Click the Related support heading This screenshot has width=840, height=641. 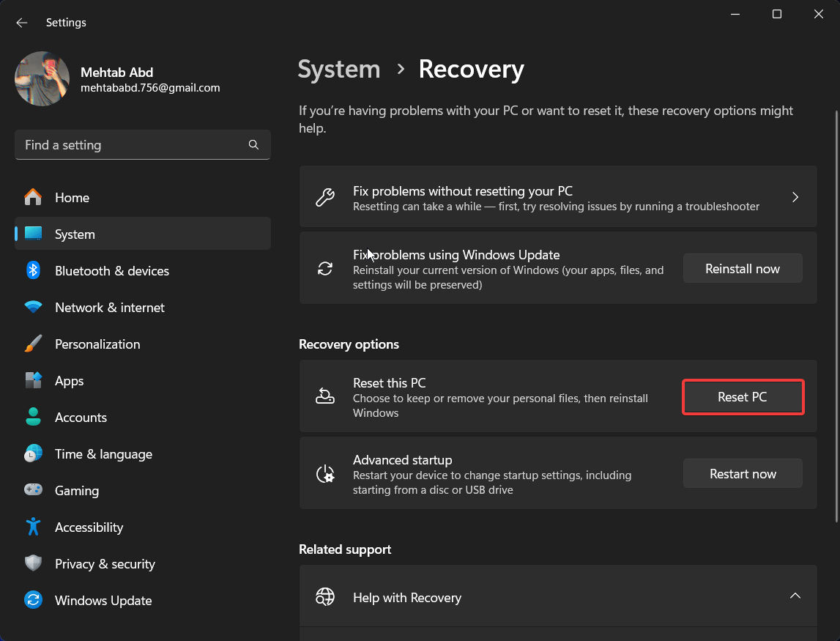tap(345, 549)
